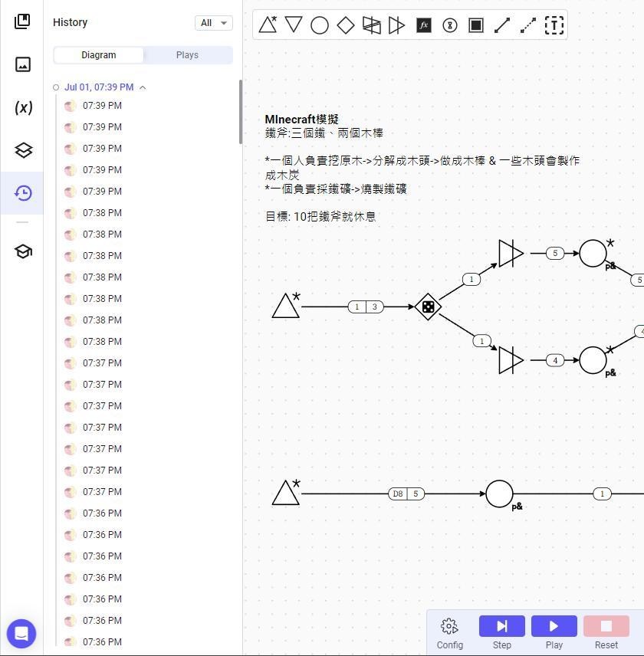Select the Trader node tool
Screen dimensions: 644x656
coord(372,25)
